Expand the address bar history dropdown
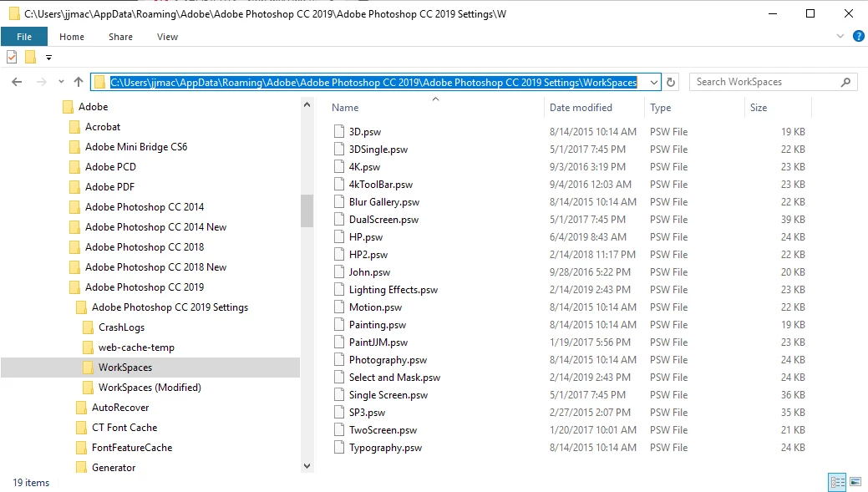 [x=654, y=83]
